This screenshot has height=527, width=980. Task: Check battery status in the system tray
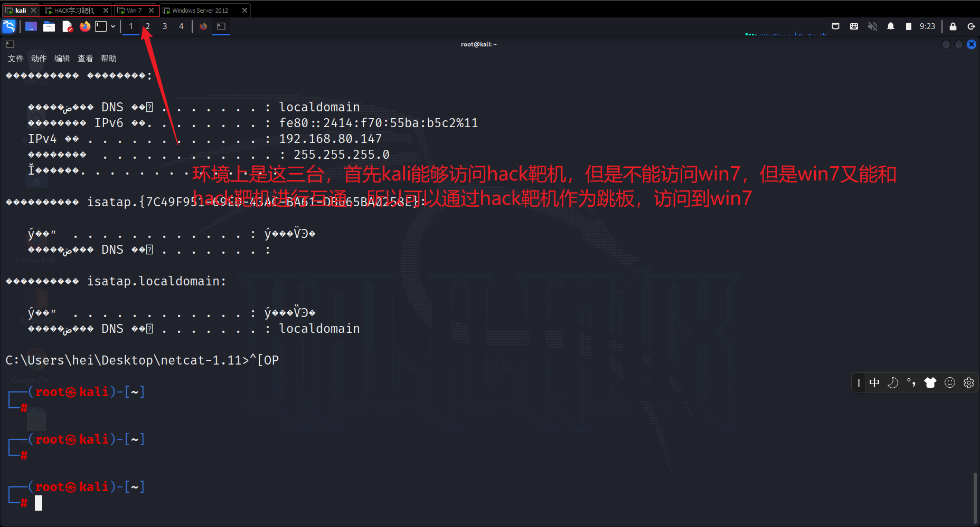[909, 26]
